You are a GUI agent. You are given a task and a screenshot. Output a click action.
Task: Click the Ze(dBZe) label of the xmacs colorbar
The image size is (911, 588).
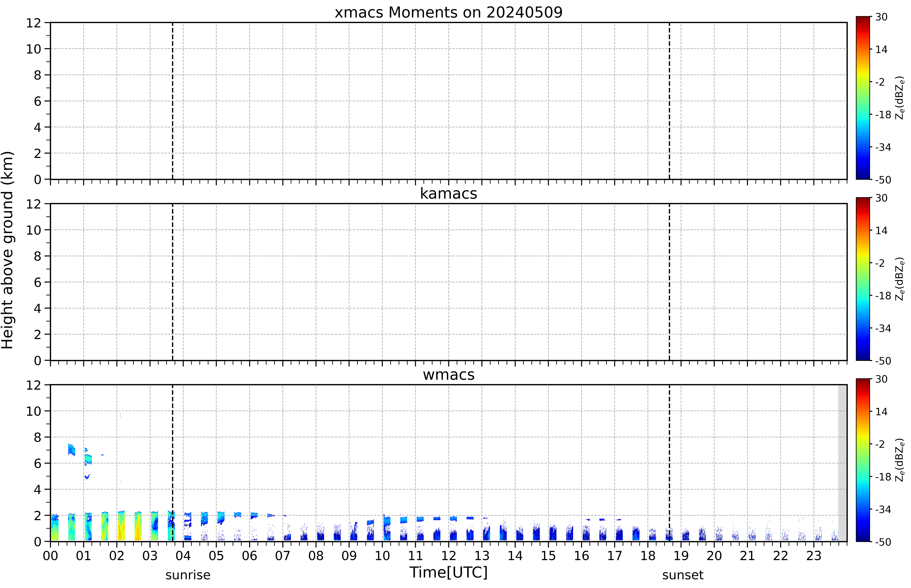coord(900,98)
